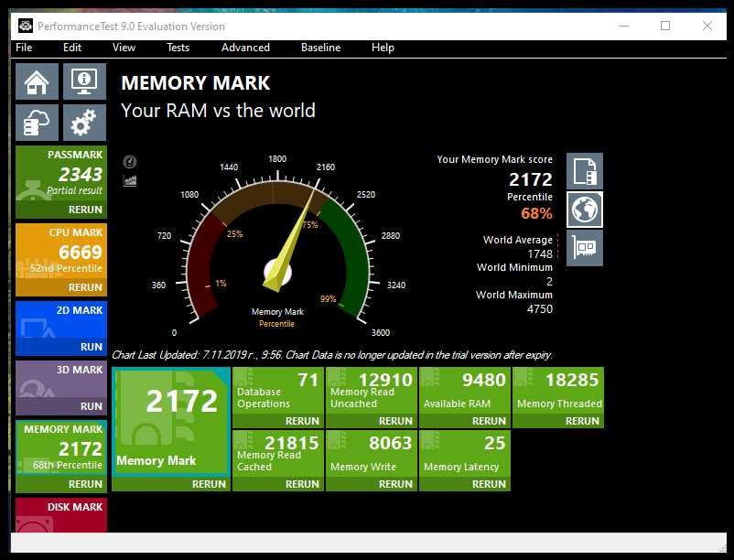Open the Edit menu
The height and width of the screenshot is (560, 734).
(72, 48)
